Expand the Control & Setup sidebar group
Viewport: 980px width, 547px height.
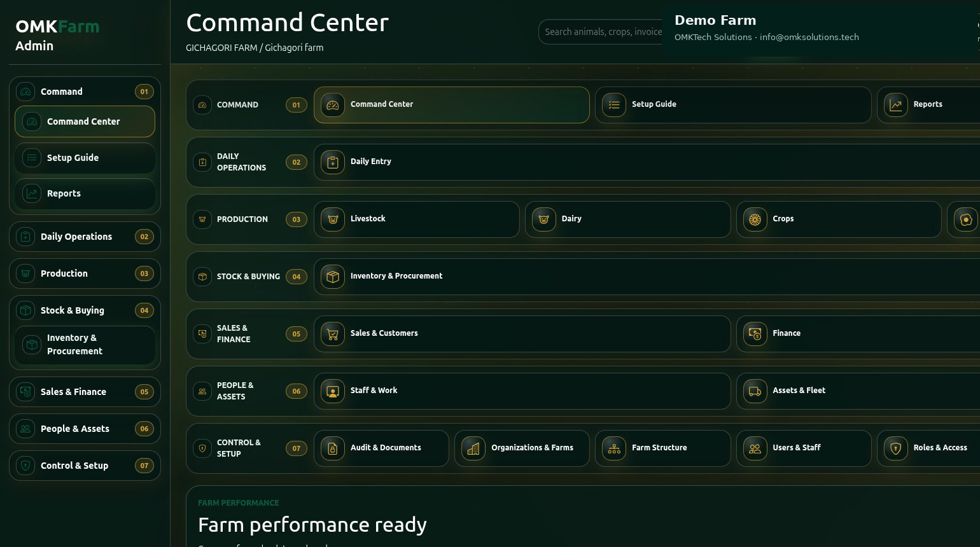[x=85, y=466]
